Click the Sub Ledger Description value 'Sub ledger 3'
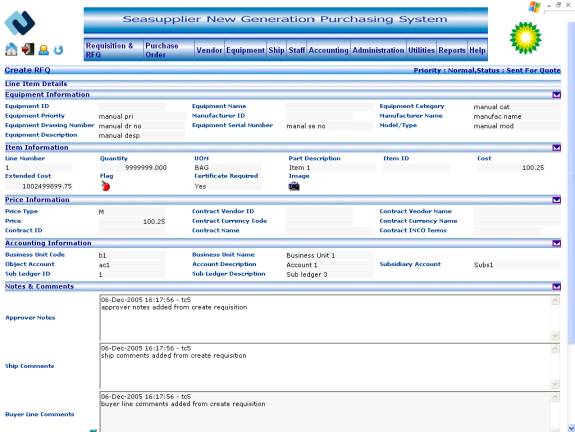The image size is (575, 432). pyautogui.click(x=307, y=275)
